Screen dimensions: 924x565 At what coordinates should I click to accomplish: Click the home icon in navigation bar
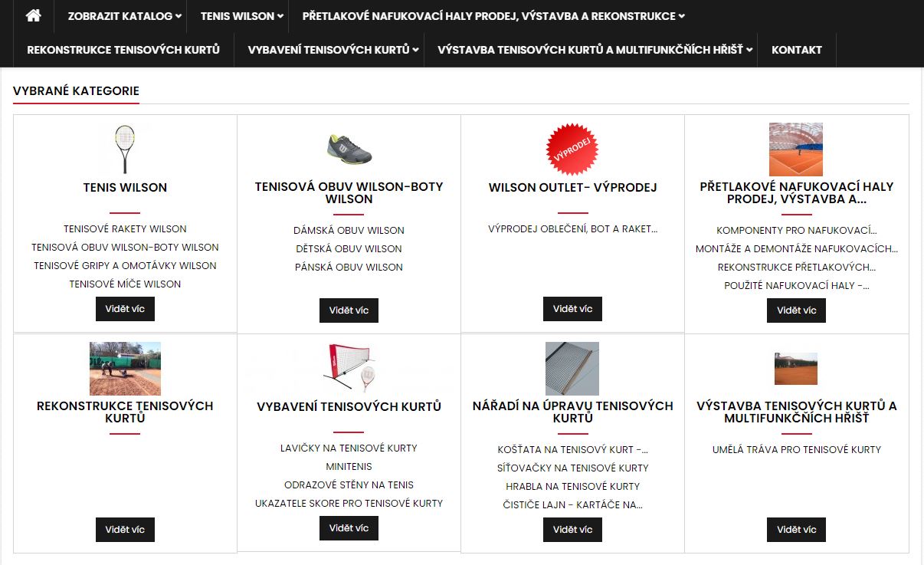[33, 15]
